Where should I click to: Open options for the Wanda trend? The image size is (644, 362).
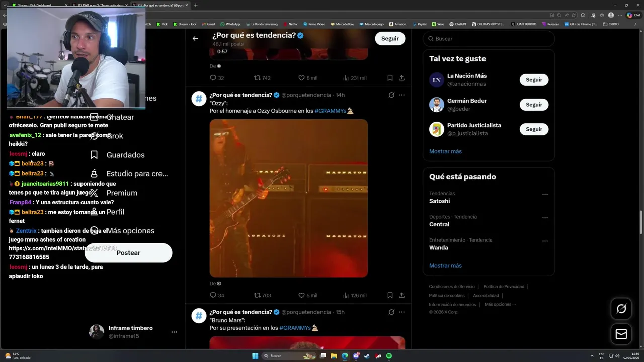click(545, 241)
